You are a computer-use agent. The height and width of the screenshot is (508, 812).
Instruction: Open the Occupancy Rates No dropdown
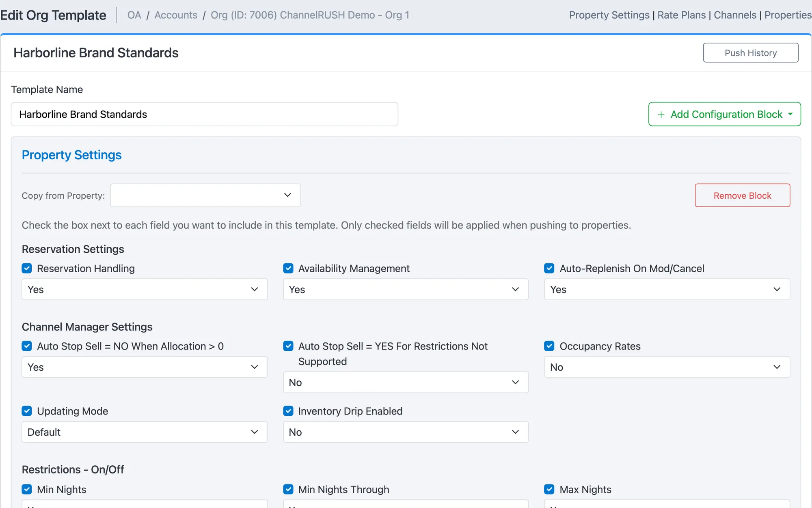[667, 367]
